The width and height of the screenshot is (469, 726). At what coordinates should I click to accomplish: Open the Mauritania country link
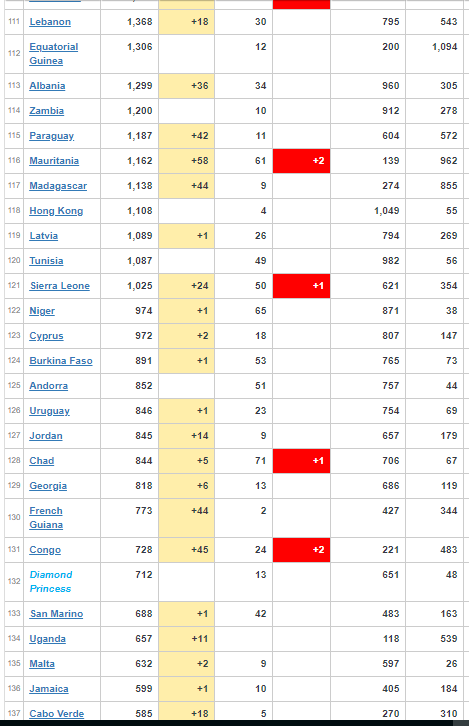tap(54, 161)
